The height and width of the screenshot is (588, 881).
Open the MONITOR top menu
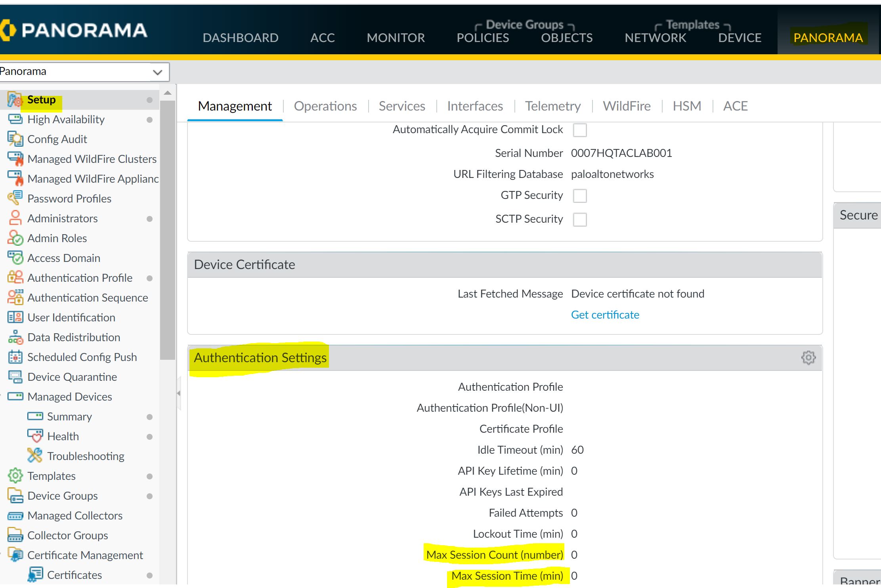tap(396, 38)
